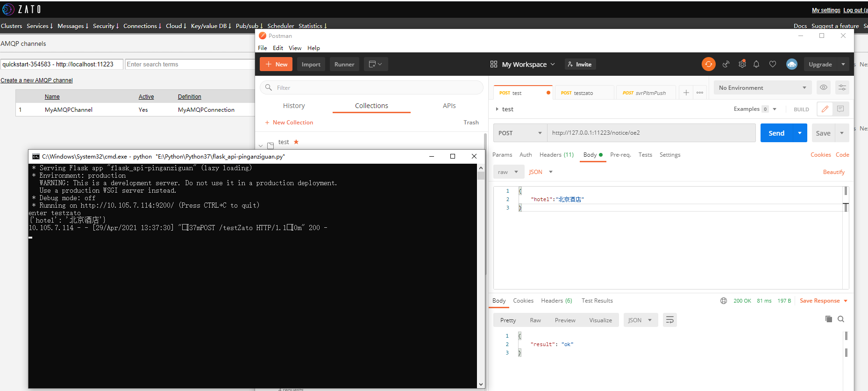Select the Preview response view
Viewport: 868px width, 391px height.
tap(565, 320)
